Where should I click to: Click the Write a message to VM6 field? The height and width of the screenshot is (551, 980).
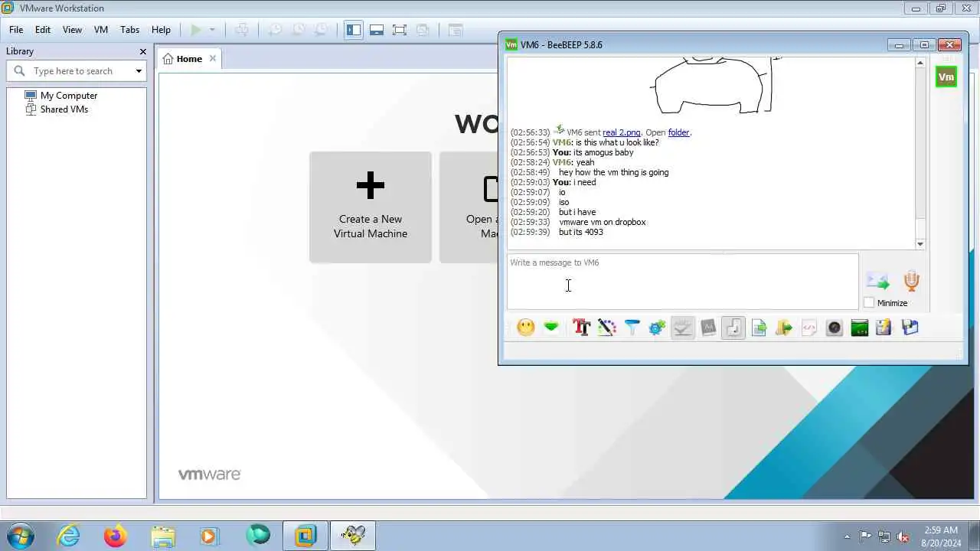[x=682, y=282]
